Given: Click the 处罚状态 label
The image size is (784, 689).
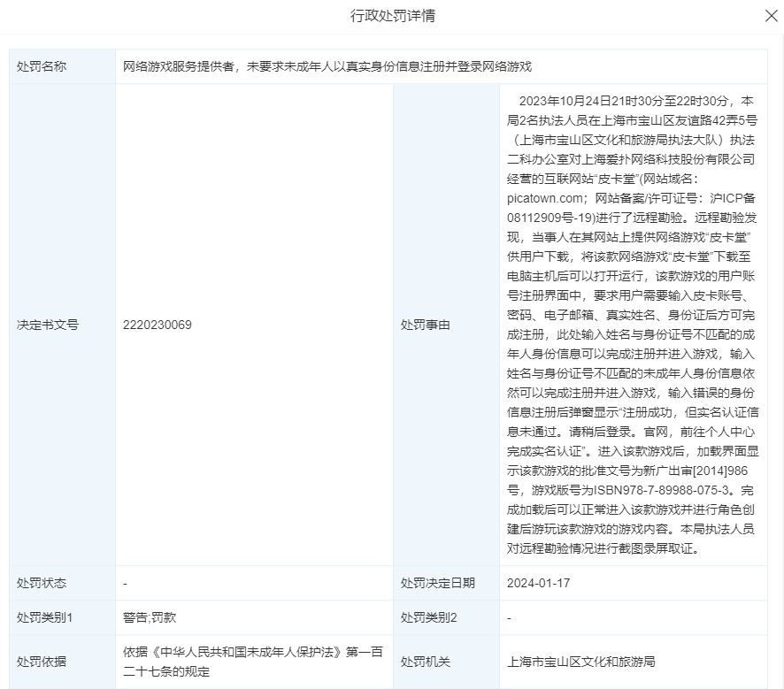Looking at the screenshot, I should (x=42, y=583).
